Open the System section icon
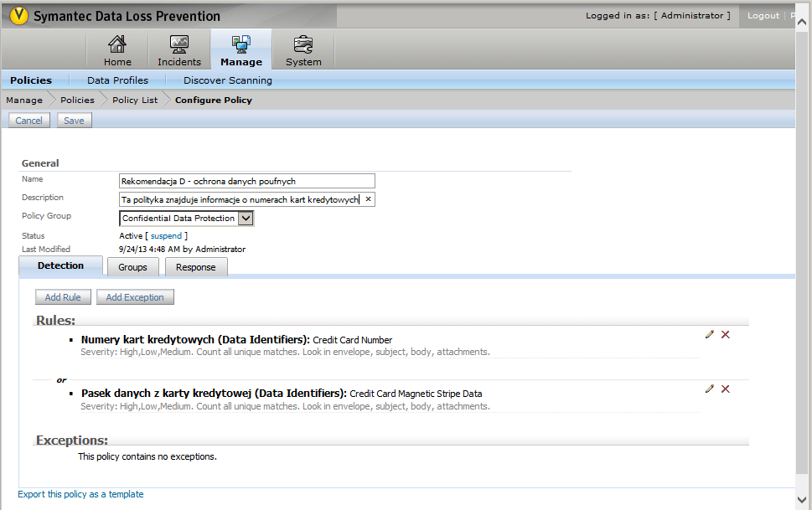The image size is (812, 510). [303, 44]
